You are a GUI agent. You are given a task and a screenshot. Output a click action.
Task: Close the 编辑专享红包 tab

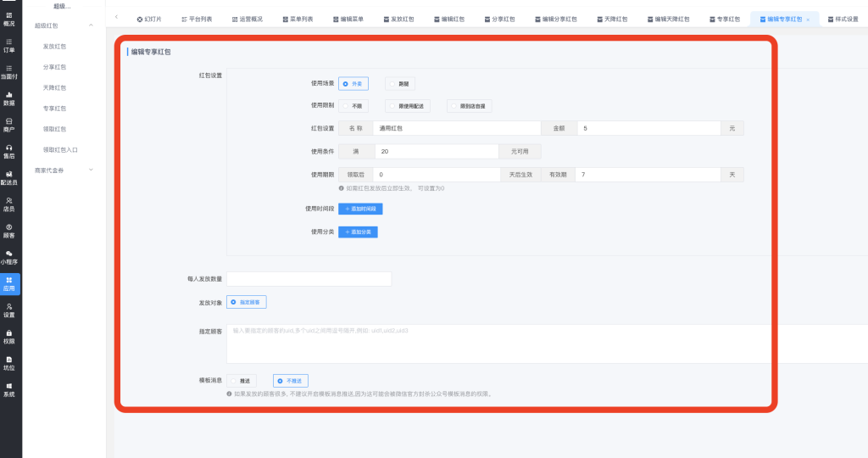pyautogui.click(x=807, y=19)
